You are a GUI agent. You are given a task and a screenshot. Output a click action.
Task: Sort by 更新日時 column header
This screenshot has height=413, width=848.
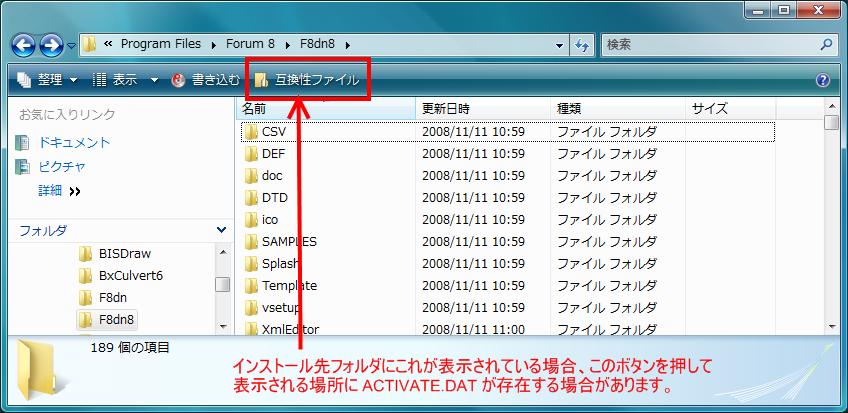pos(483,109)
